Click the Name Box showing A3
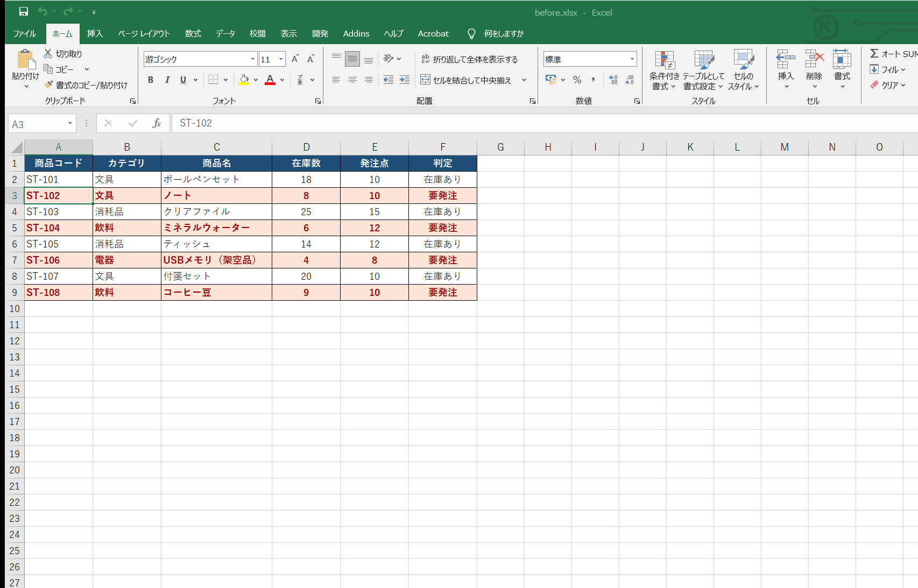The height and width of the screenshot is (588, 918). [42, 124]
